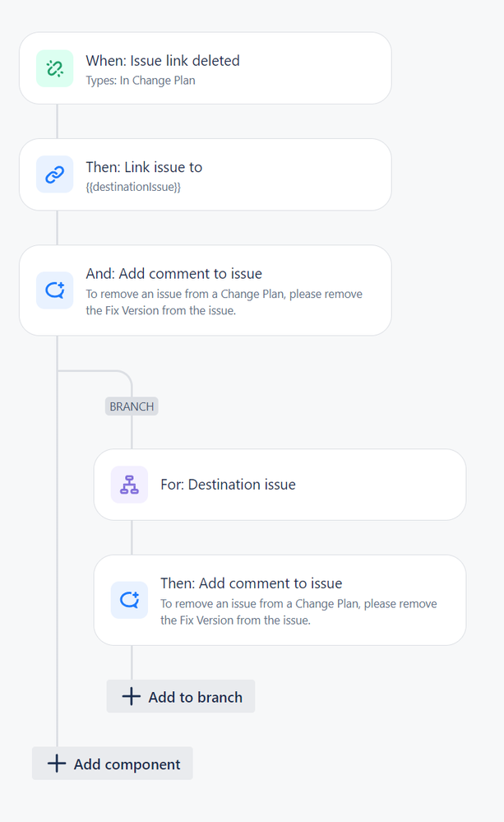Click the {{destinationIssue}} smart value text

click(x=133, y=187)
